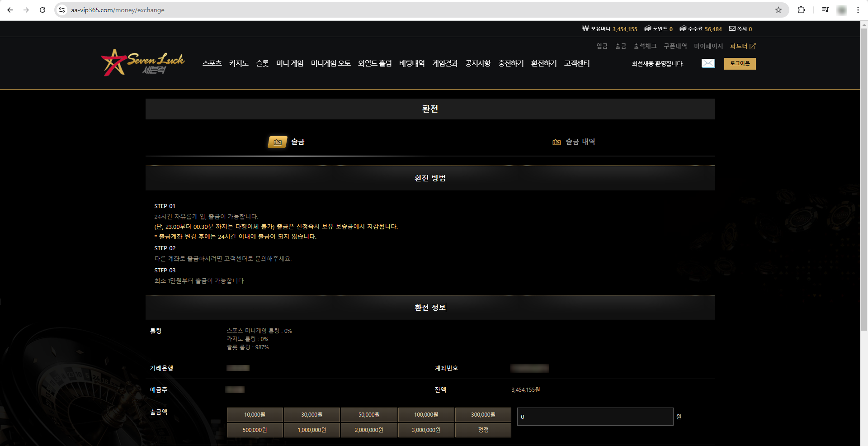
Task: Click the browser forward arrow
Action: [26, 10]
